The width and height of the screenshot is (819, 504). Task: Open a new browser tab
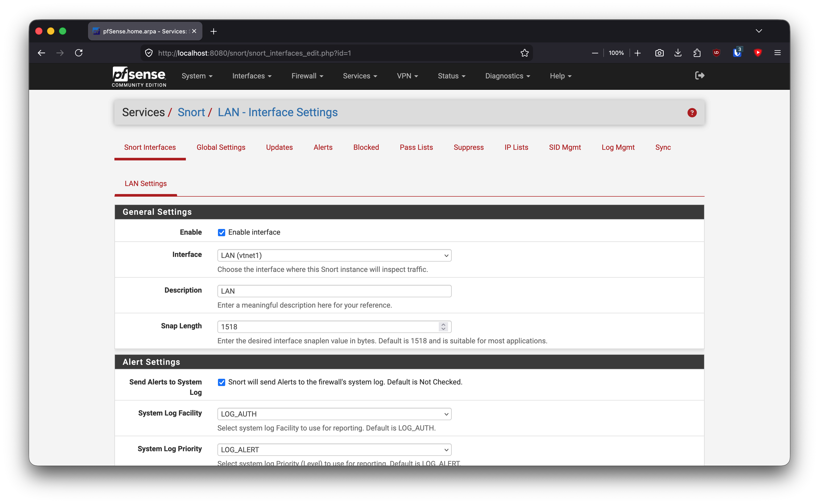[x=214, y=31]
